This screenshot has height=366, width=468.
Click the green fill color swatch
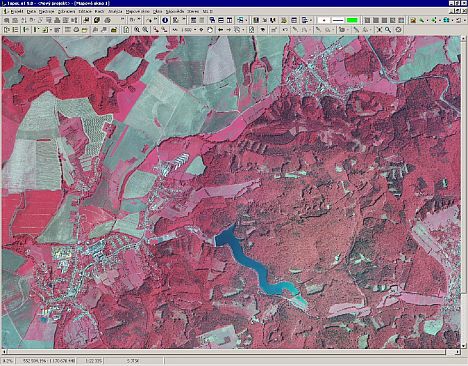tap(352, 20)
